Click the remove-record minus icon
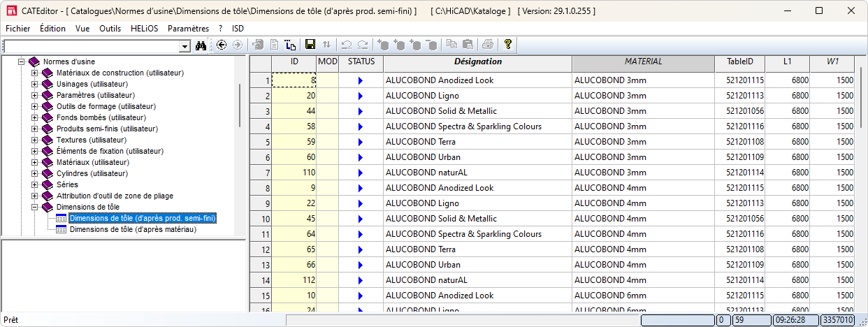 click(x=432, y=45)
